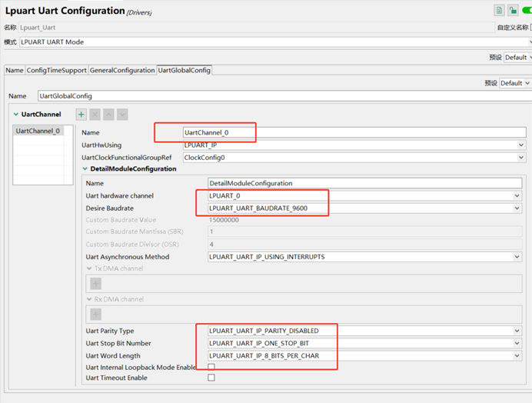The width and height of the screenshot is (532, 403).
Task: Select UartChannel_0 in the channel list
Action: [38, 131]
